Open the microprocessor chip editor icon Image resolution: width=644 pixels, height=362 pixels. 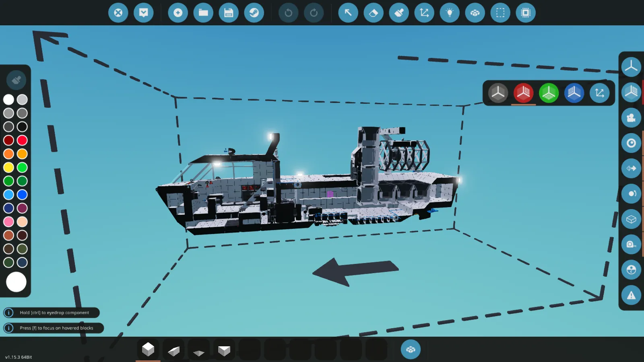click(x=526, y=13)
